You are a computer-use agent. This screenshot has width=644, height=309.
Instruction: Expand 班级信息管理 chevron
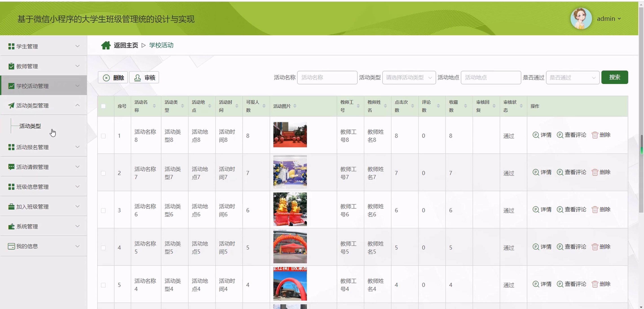coord(77,186)
